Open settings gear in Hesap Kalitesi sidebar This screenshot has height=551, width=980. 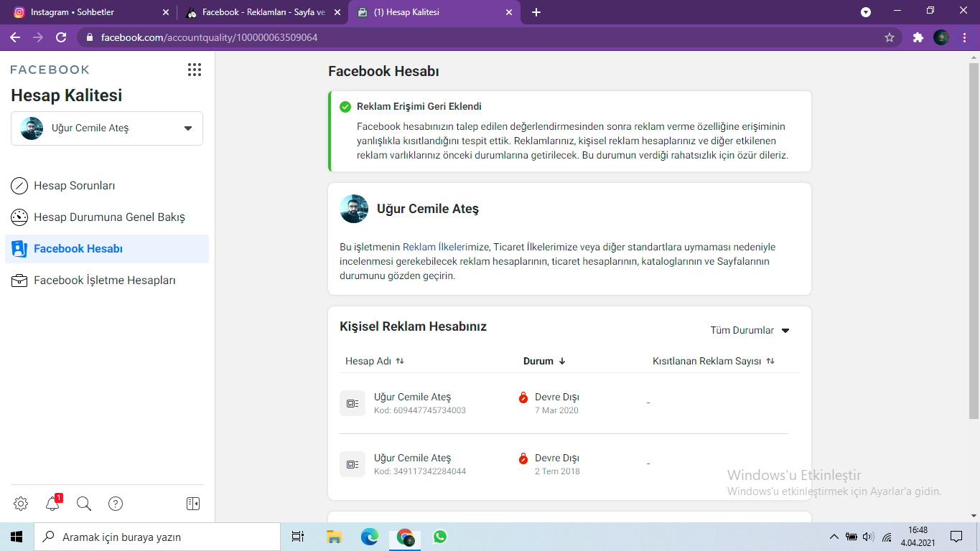coord(21,504)
